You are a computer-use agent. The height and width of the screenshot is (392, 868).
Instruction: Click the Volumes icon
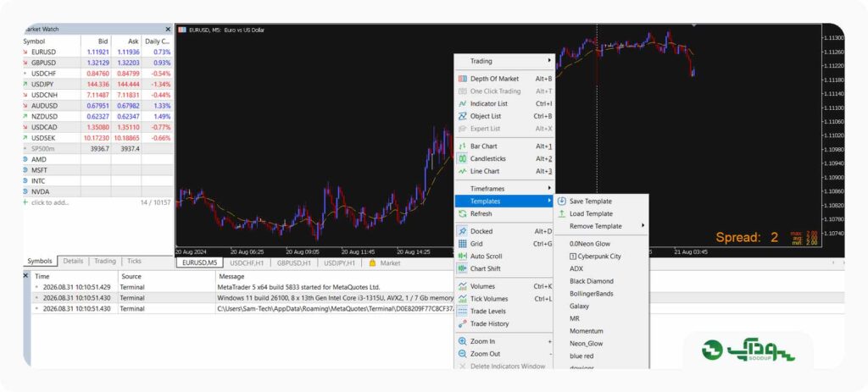[462, 286]
